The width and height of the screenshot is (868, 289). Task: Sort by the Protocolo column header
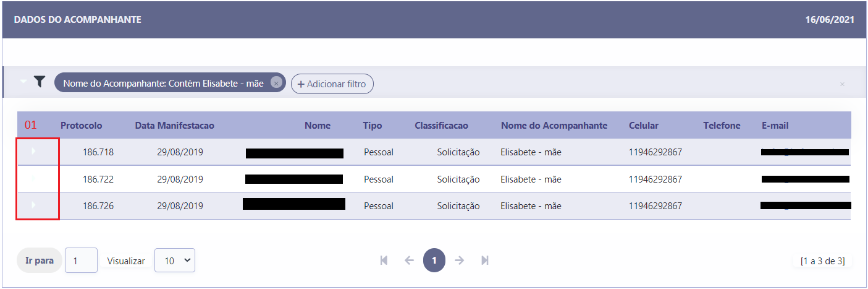point(82,126)
